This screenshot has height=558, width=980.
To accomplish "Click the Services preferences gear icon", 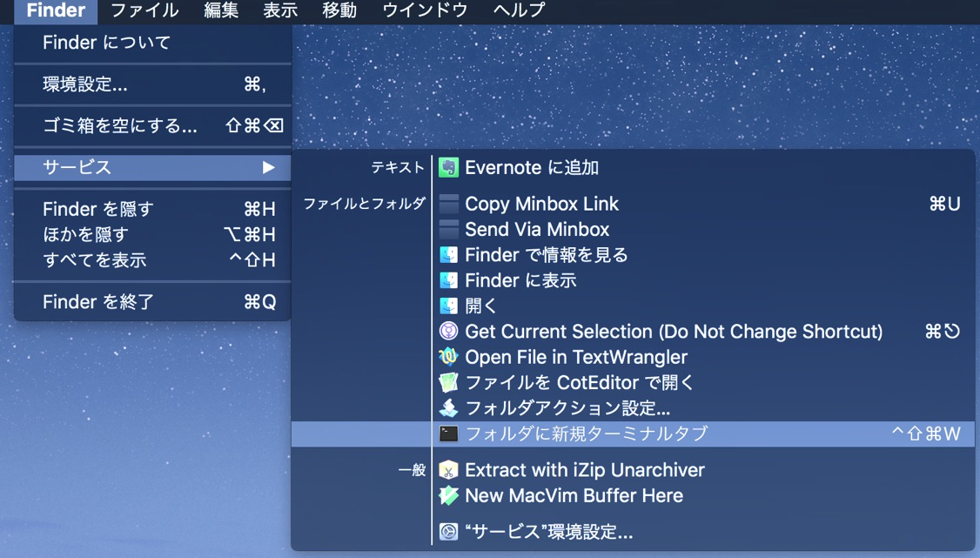I will (448, 532).
